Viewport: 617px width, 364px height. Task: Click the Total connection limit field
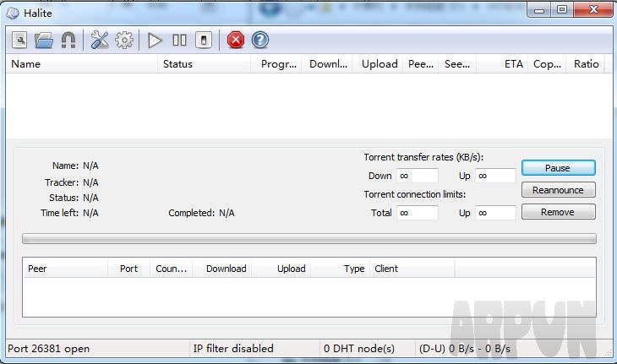417,213
